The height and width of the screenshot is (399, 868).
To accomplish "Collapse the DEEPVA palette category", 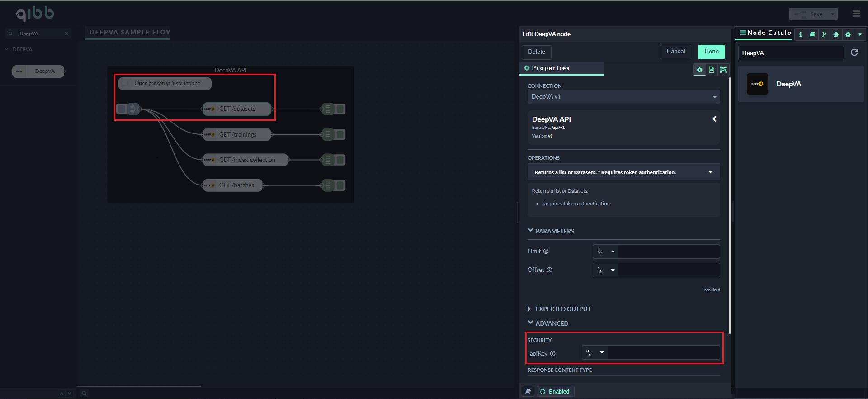I will coord(7,49).
